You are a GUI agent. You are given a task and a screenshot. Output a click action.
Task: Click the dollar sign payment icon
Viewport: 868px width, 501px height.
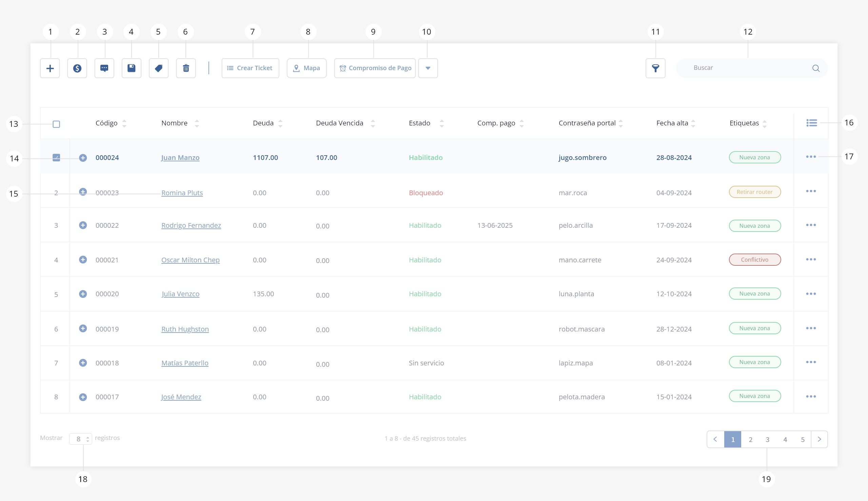point(77,68)
